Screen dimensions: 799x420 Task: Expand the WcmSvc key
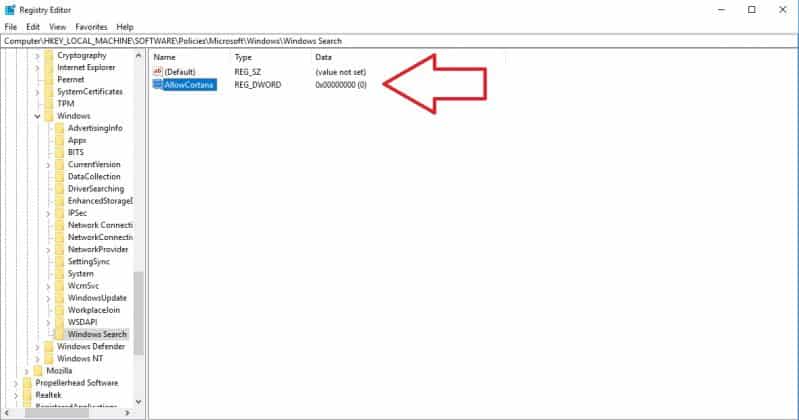pos(48,286)
